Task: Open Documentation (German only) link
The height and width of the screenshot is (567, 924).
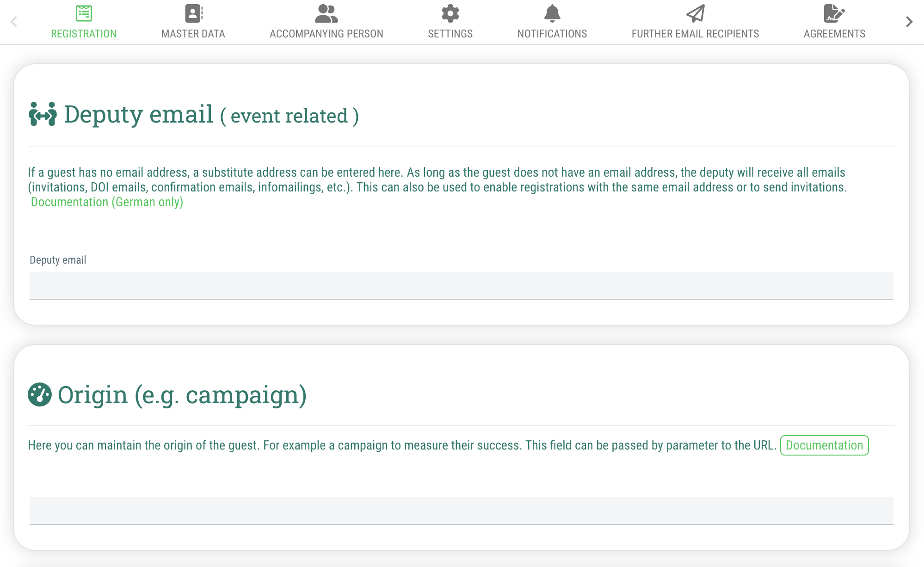Action: (107, 202)
